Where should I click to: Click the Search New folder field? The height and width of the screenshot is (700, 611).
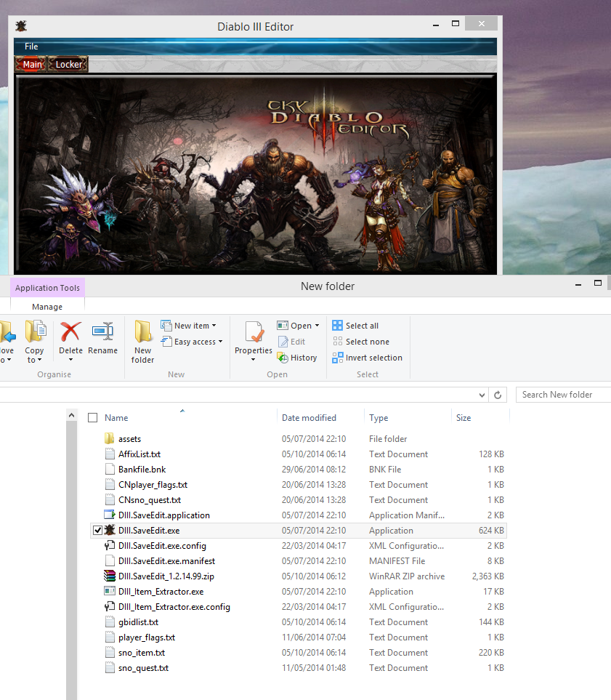click(563, 395)
